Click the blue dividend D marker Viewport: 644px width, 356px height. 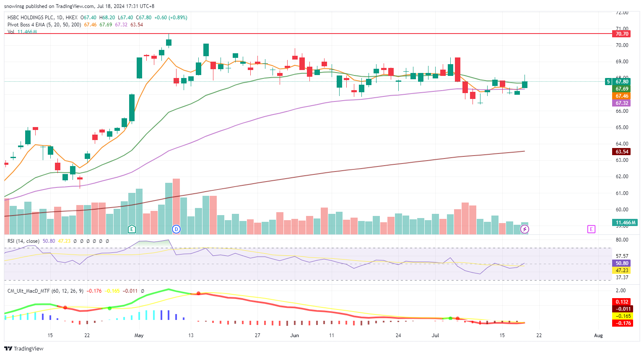click(x=177, y=229)
